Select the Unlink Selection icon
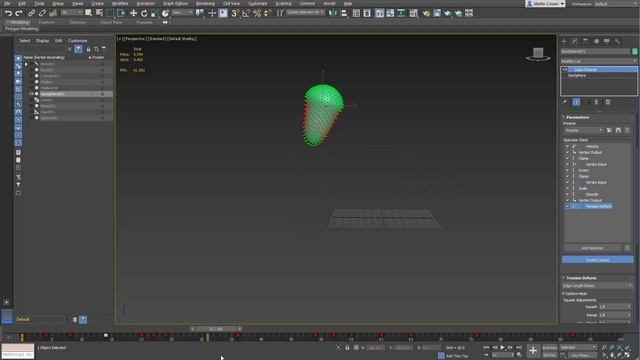The image size is (640, 360). point(42,13)
